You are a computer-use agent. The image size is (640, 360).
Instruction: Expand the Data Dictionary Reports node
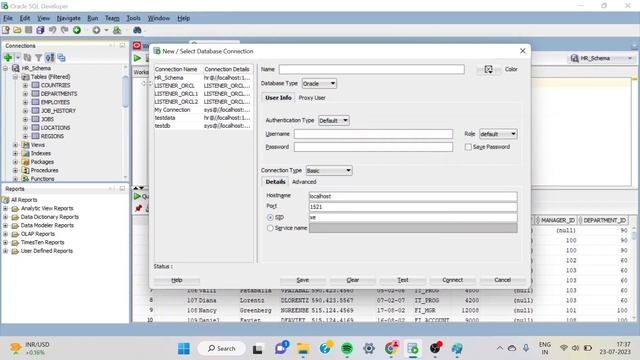(6, 217)
